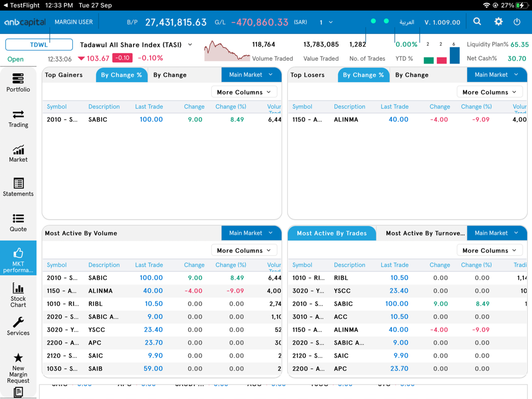Image resolution: width=532 pixels, height=399 pixels.
Task: Select By Change tab in Top Gainers
Action: click(170, 75)
